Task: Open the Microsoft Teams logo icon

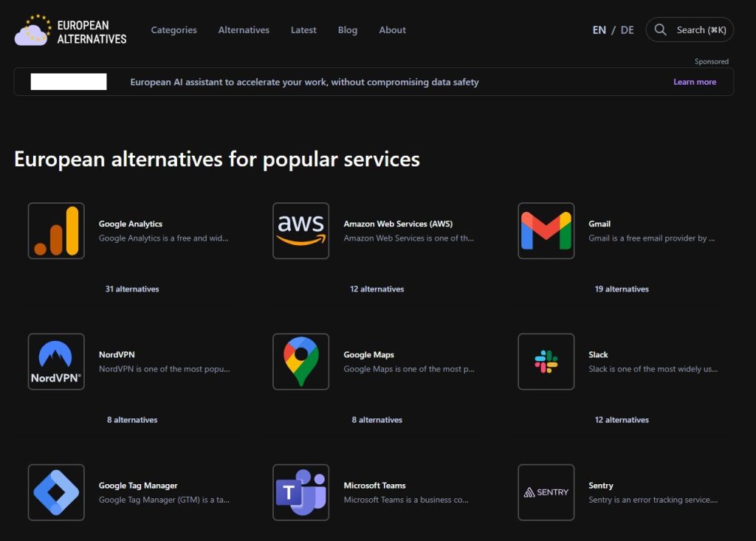Action: [300, 492]
